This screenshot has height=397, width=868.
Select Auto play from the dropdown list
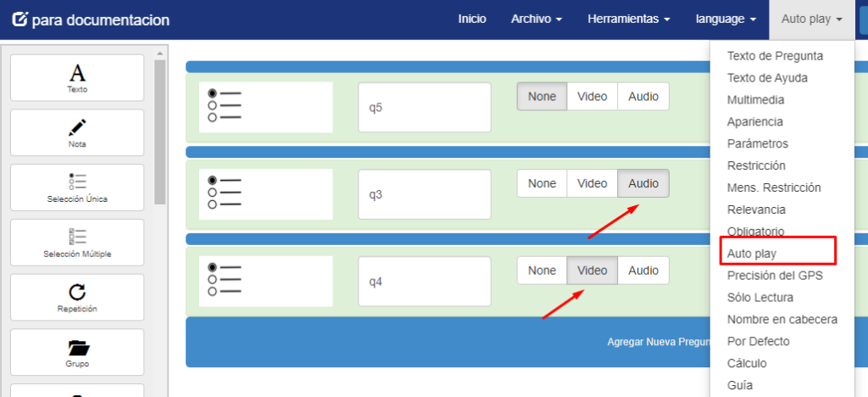point(751,253)
